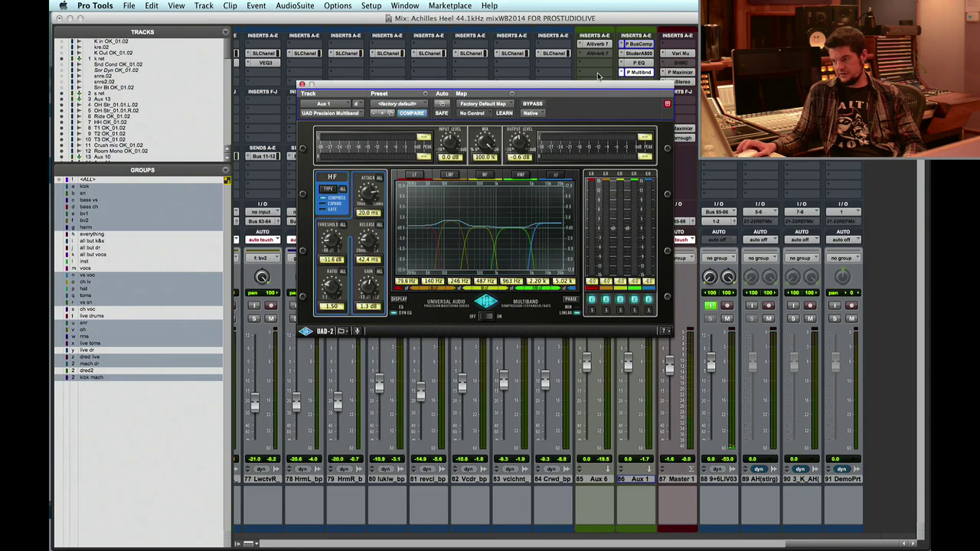
Task: Click the 5.02 k frequency field
Action: pyautogui.click(x=563, y=282)
